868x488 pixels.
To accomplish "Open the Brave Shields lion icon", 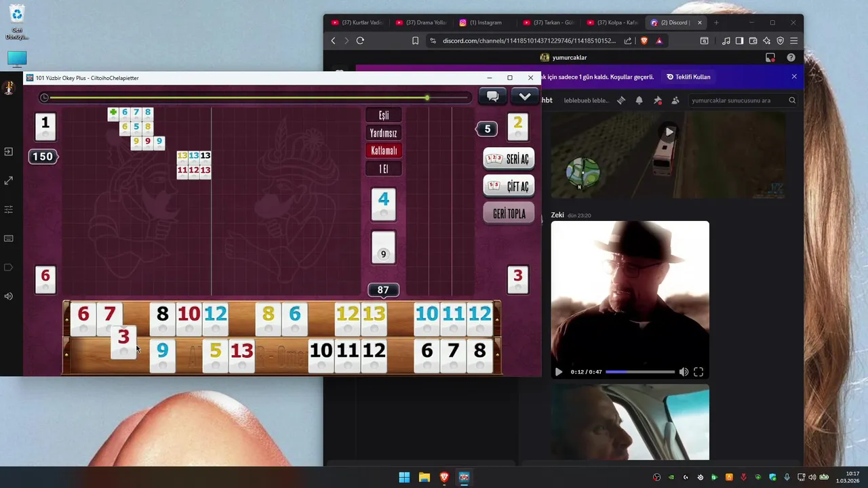I will tap(644, 41).
